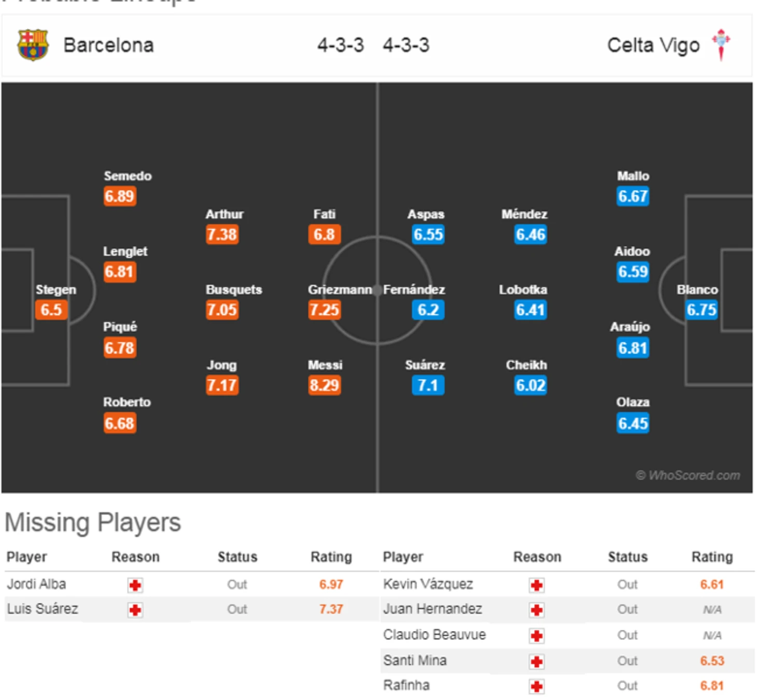This screenshot has height=700, width=757.
Task: Click the Celta Vigo club crest icon
Action: tap(721, 45)
